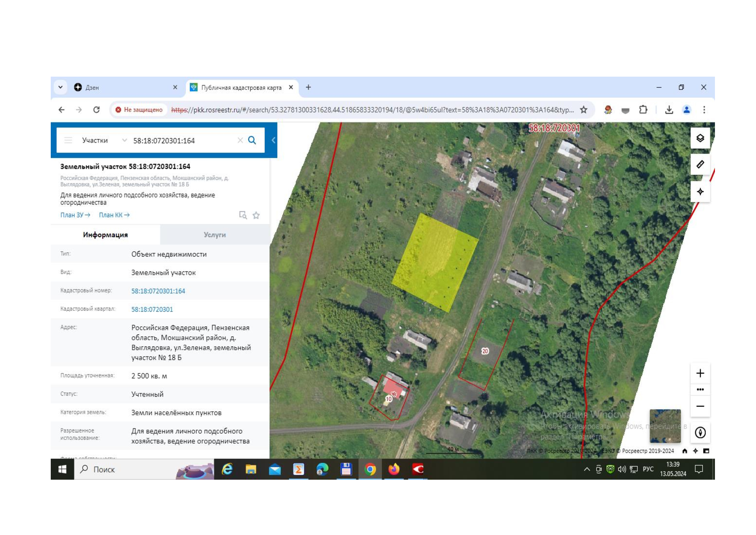Click the search magnifier icon
756x535 pixels.
[252, 140]
